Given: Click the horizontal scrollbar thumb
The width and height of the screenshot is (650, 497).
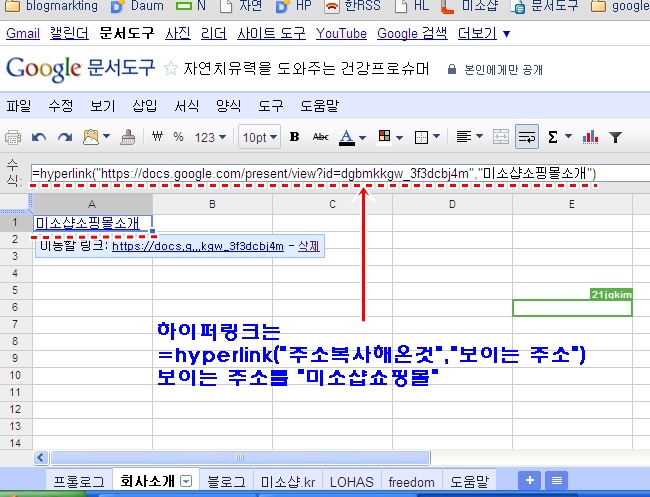Looking at the screenshot, I should (x=240, y=457).
